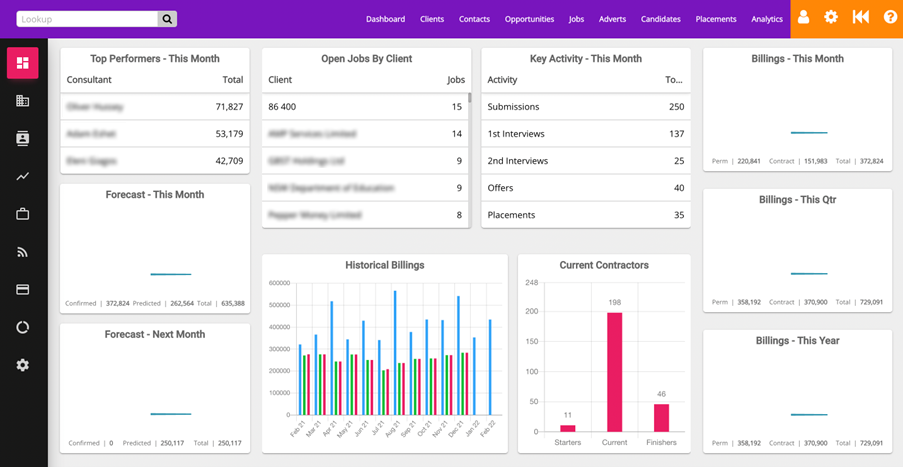This screenshot has height=467, width=903.
Task: Select the placements card icon in sidebar
Action: [x=23, y=290]
